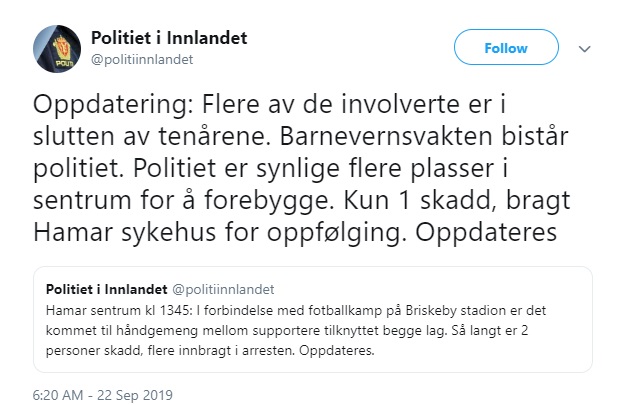Click the @politiinnlandet handle under the header name

pyautogui.click(x=149, y=58)
